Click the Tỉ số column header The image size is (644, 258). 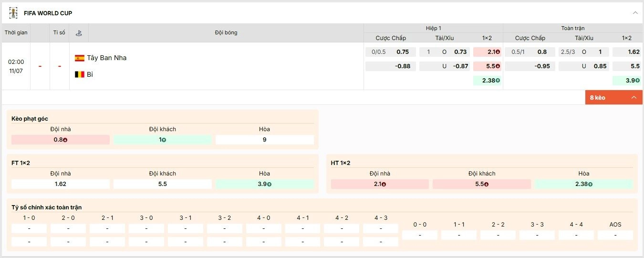(x=59, y=33)
